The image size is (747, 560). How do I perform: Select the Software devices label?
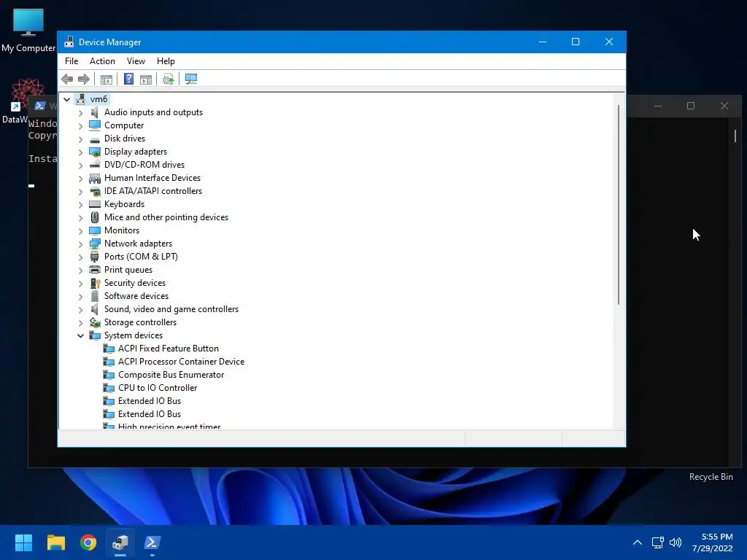click(x=136, y=296)
